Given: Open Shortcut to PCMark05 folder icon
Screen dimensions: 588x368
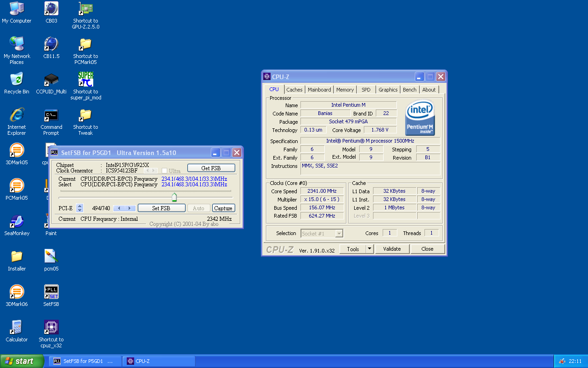Looking at the screenshot, I should click(x=85, y=51).
